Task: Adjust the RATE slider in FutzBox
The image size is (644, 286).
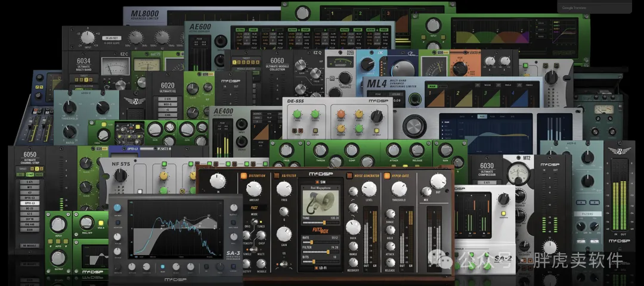Action: click(321, 243)
